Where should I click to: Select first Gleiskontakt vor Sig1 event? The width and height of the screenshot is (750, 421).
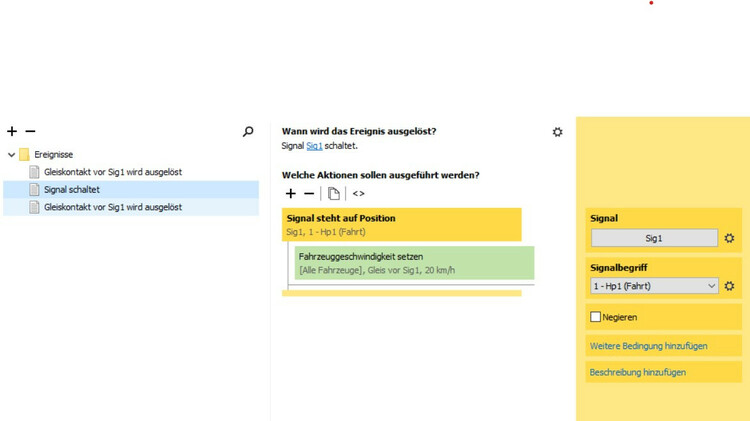tap(112, 172)
